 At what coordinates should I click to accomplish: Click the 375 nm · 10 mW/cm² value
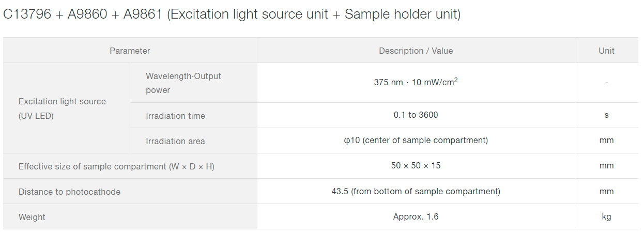click(x=416, y=83)
